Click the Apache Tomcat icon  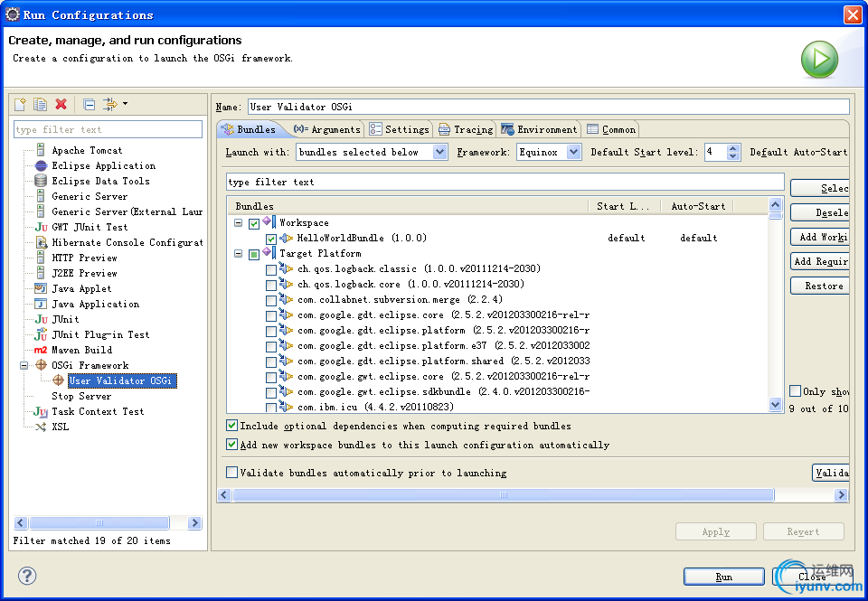[x=41, y=150]
